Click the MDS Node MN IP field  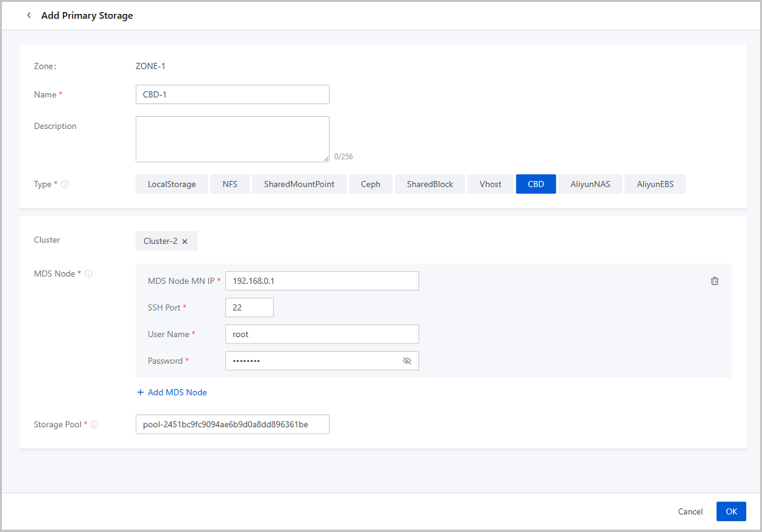[322, 281]
